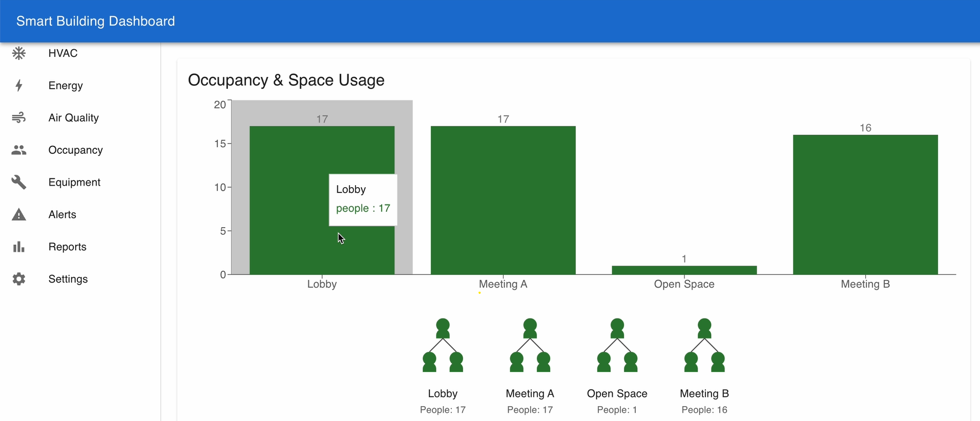Click the Meeting B bar in the chart

(865, 205)
